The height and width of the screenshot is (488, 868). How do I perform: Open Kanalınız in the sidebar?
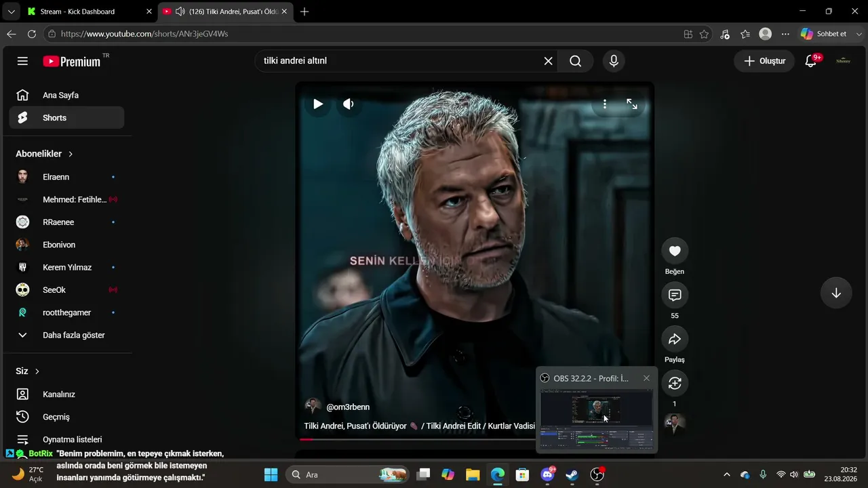coord(66,394)
